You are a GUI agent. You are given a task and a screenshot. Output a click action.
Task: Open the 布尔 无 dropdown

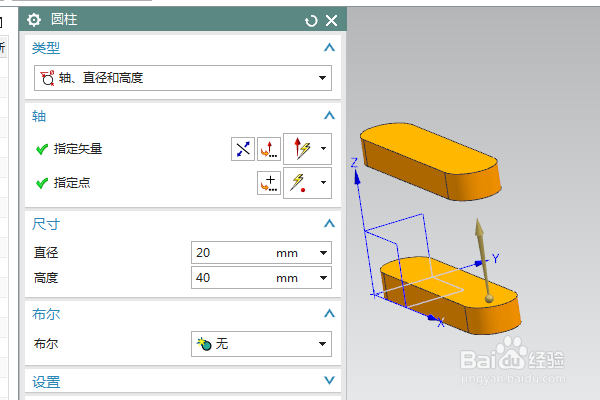(261, 344)
